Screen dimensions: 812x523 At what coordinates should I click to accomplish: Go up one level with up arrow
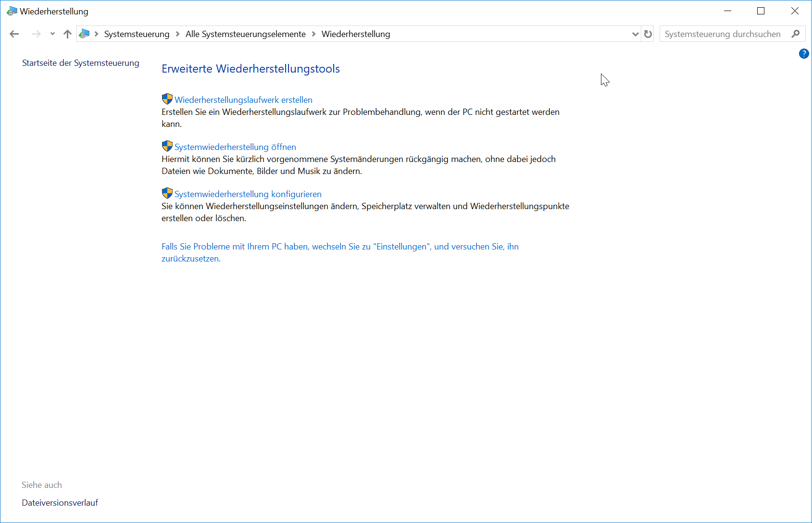click(x=67, y=34)
